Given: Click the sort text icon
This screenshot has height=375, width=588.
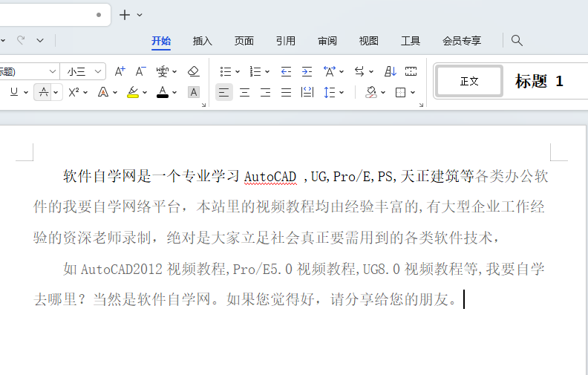Looking at the screenshot, I should click(390, 71).
